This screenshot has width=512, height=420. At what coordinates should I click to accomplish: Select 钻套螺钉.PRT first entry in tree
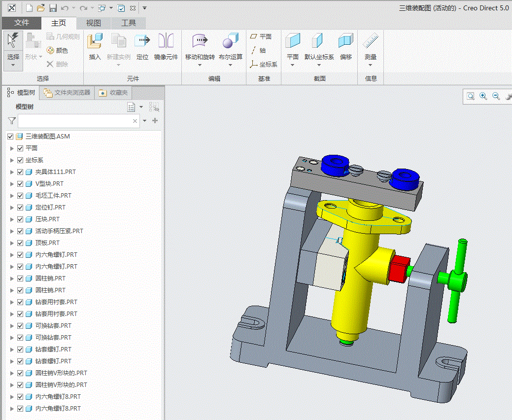click(53, 350)
